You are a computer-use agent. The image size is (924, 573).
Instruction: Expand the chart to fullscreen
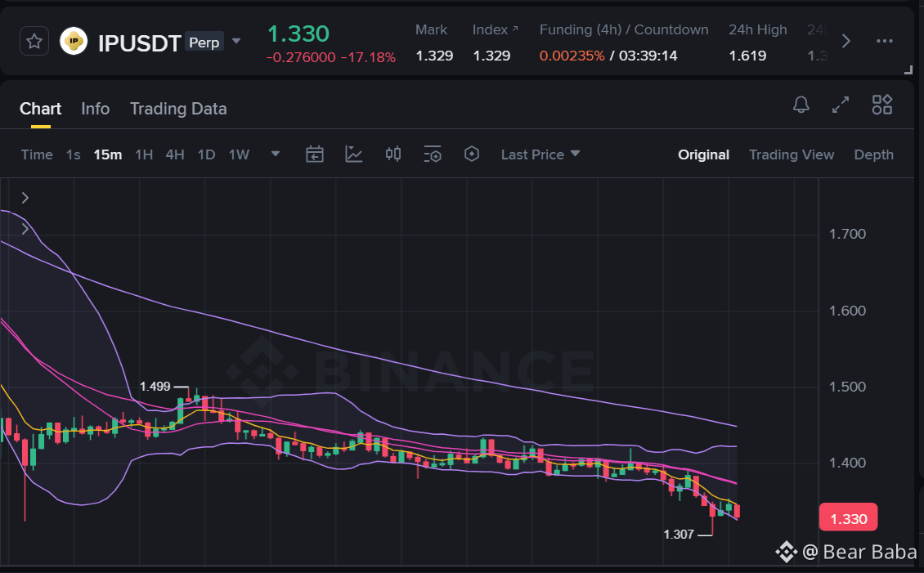click(x=841, y=105)
